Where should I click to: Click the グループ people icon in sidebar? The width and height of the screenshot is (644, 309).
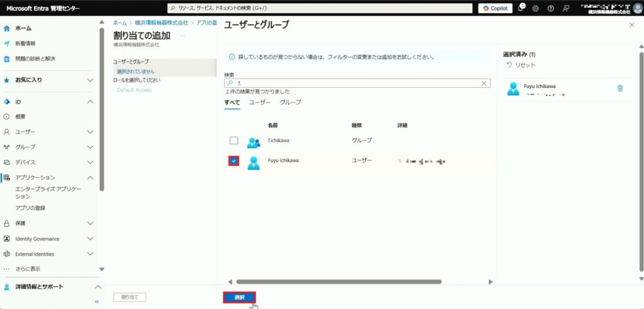pyautogui.click(x=6, y=147)
